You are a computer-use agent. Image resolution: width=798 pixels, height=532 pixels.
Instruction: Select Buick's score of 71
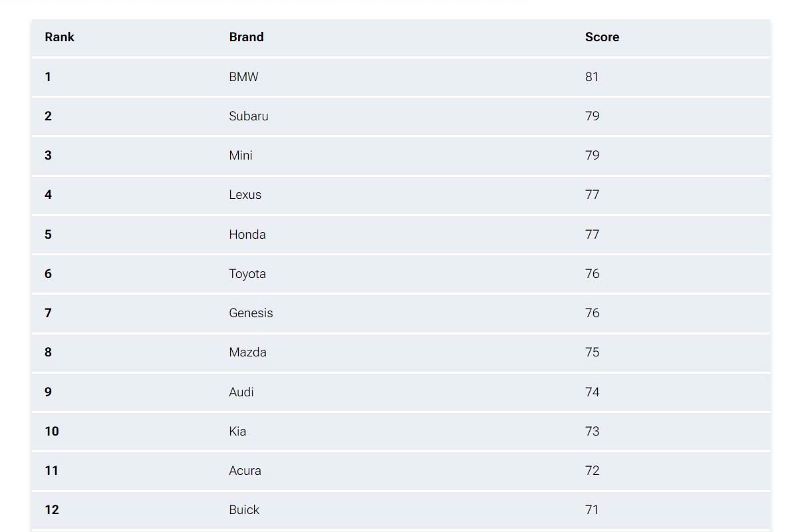pyautogui.click(x=592, y=510)
